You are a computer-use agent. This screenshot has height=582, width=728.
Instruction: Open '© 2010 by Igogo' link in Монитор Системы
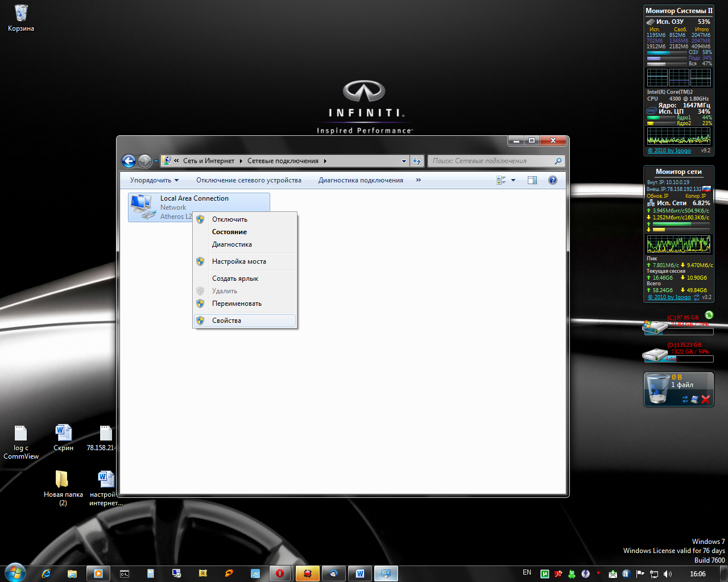coord(669,151)
